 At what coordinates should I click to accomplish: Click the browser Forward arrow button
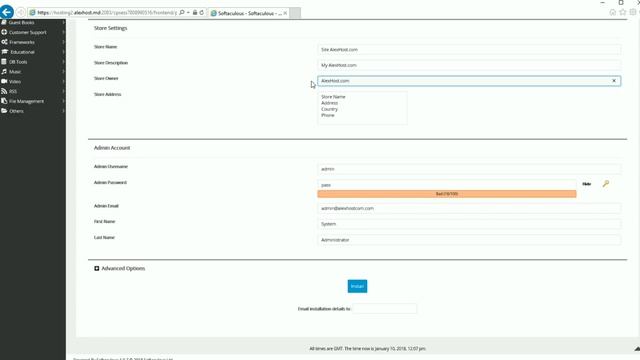(x=20, y=13)
